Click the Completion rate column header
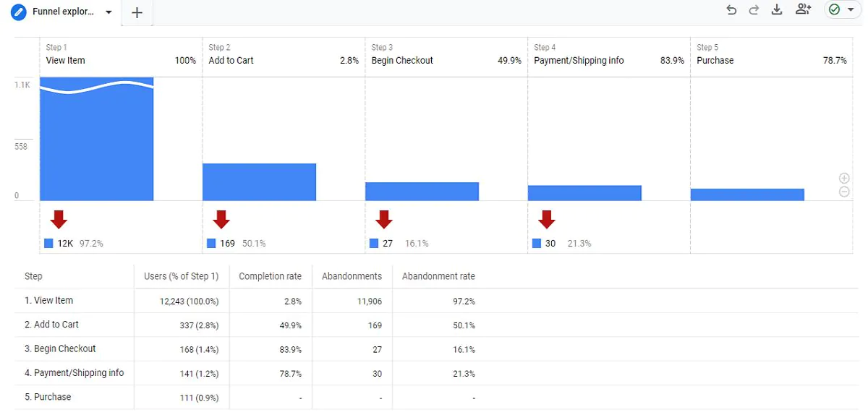Image resolution: width=868 pixels, height=415 pixels. coord(271,276)
